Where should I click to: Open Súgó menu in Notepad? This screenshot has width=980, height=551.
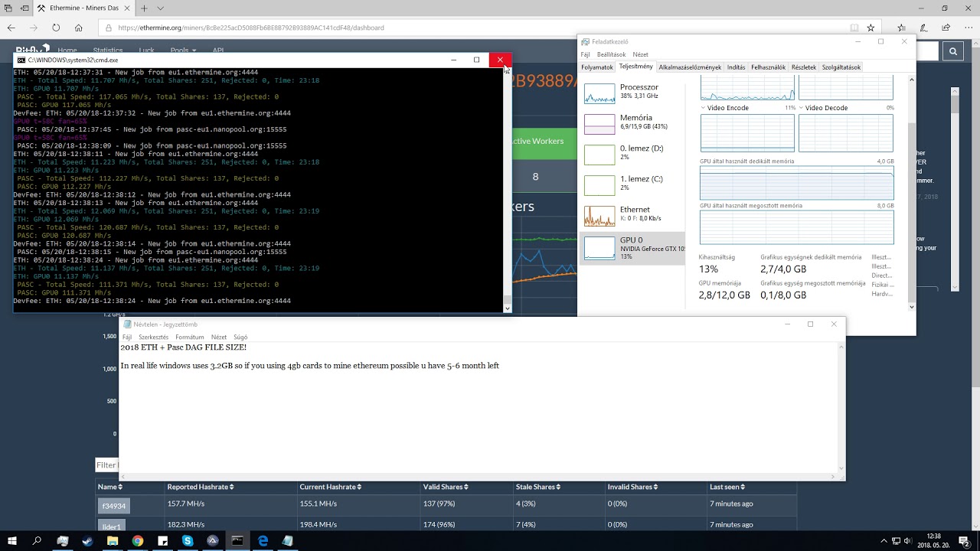(240, 337)
